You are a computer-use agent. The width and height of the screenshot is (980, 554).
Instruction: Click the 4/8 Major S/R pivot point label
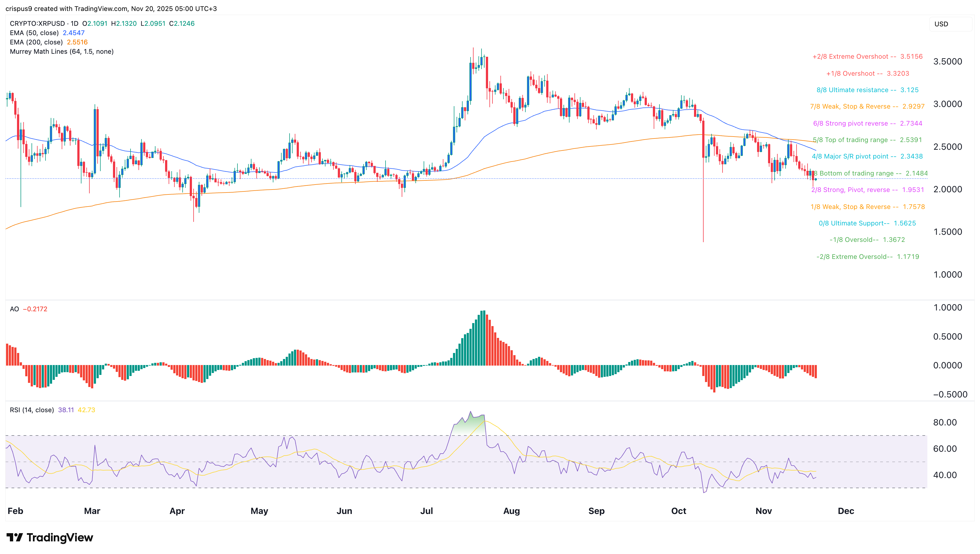coord(867,156)
